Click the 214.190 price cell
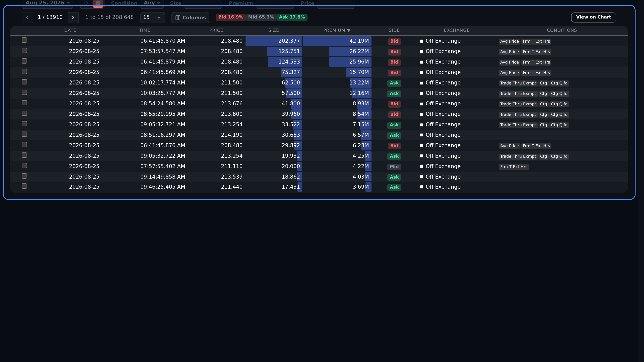This screenshot has width=644, height=362. [231, 135]
